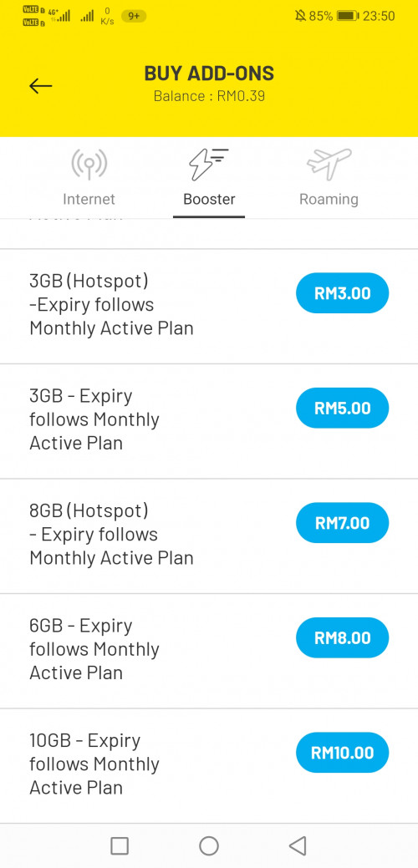Buy the 10GB add-on for RM10.00
This screenshot has width=418, height=868.
[x=343, y=753]
